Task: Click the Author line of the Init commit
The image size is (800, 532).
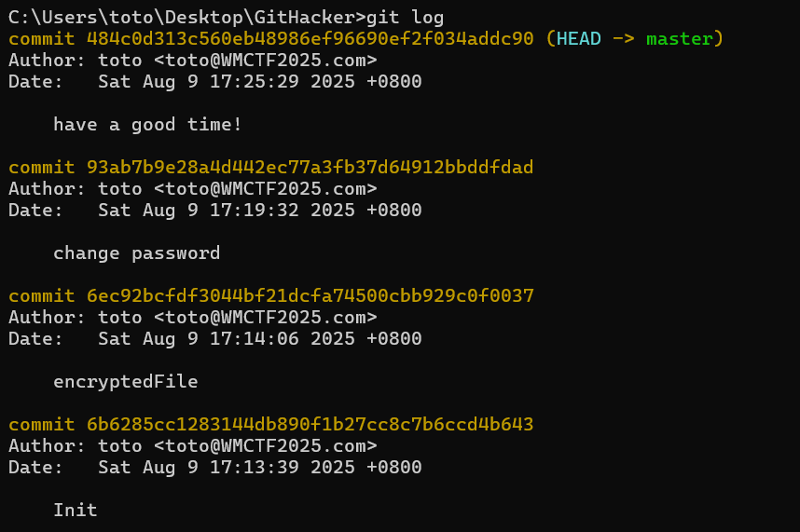Action: tap(192, 446)
